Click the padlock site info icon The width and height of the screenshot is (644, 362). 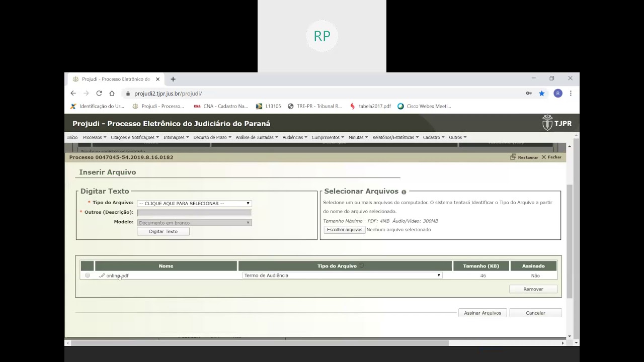(x=128, y=94)
